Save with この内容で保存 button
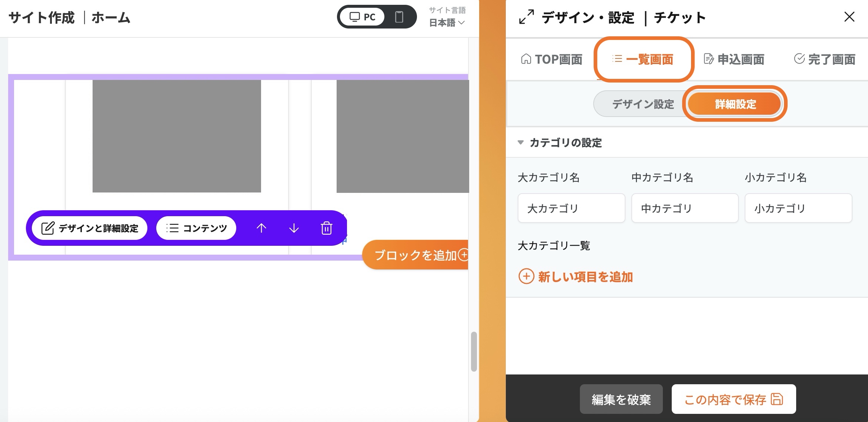Viewport: 868px width, 422px height. [733, 399]
